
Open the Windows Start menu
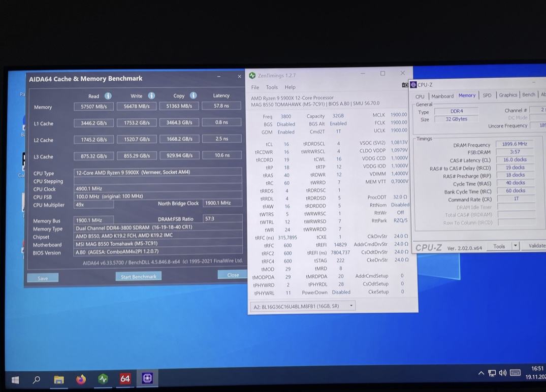tap(15, 380)
